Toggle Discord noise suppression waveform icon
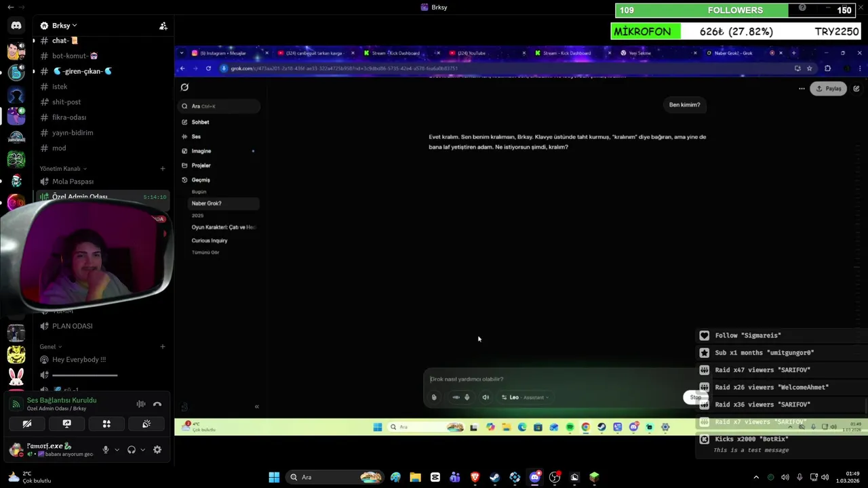Image resolution: width=868 pixels, height=488 pixels. (141, 404)
